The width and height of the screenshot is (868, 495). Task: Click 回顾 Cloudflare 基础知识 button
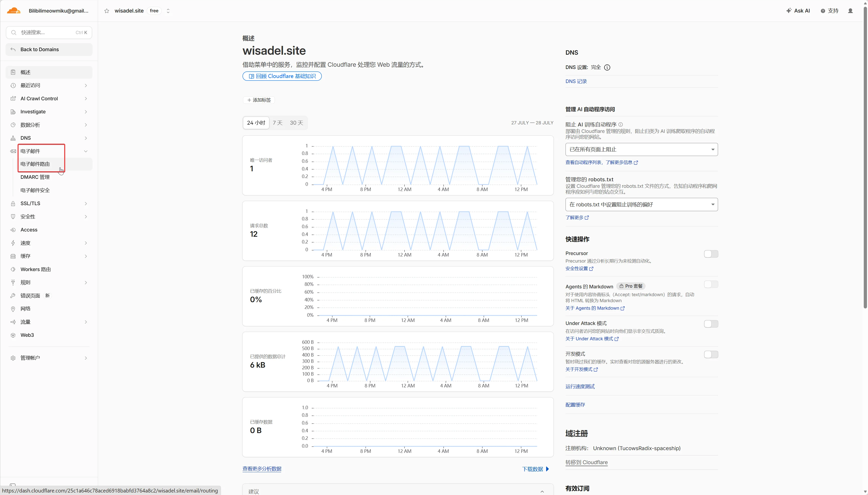click(282, 76)
